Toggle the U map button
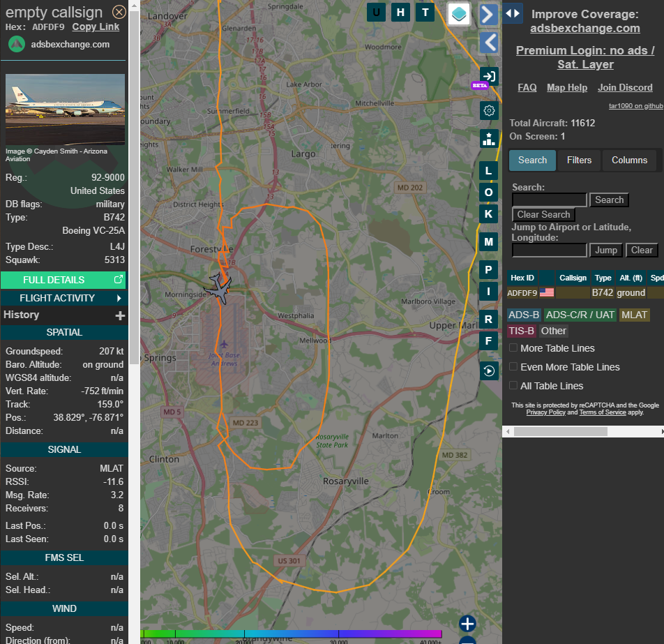The height and width of the screenshot is (644, 664). (376, 13)
